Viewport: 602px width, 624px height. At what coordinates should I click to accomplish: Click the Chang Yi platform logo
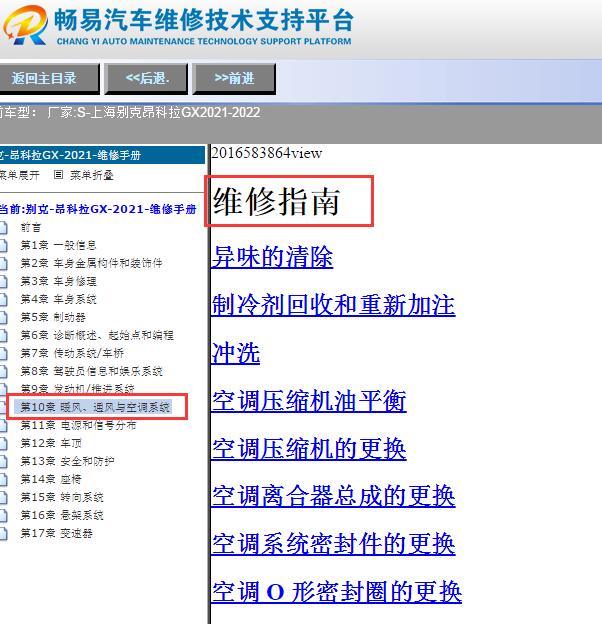pos(25,25)
